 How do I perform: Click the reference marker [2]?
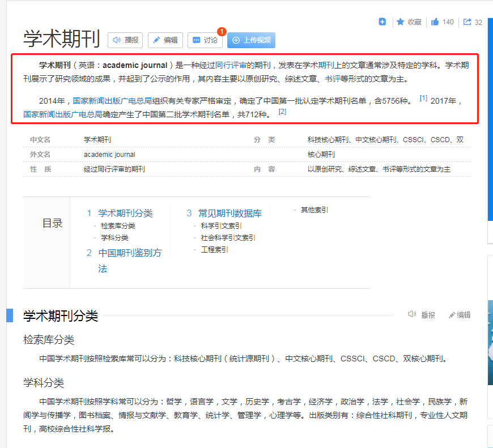click(282, 112)
